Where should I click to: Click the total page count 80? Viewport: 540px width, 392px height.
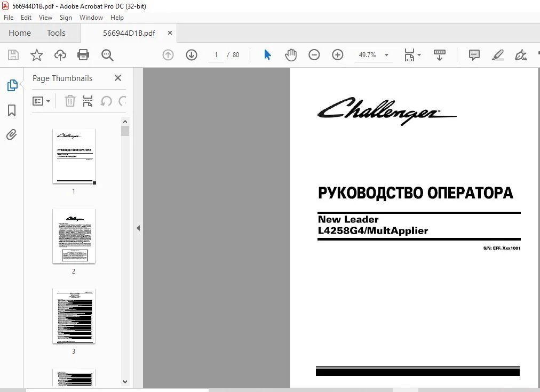pos(236,55)
